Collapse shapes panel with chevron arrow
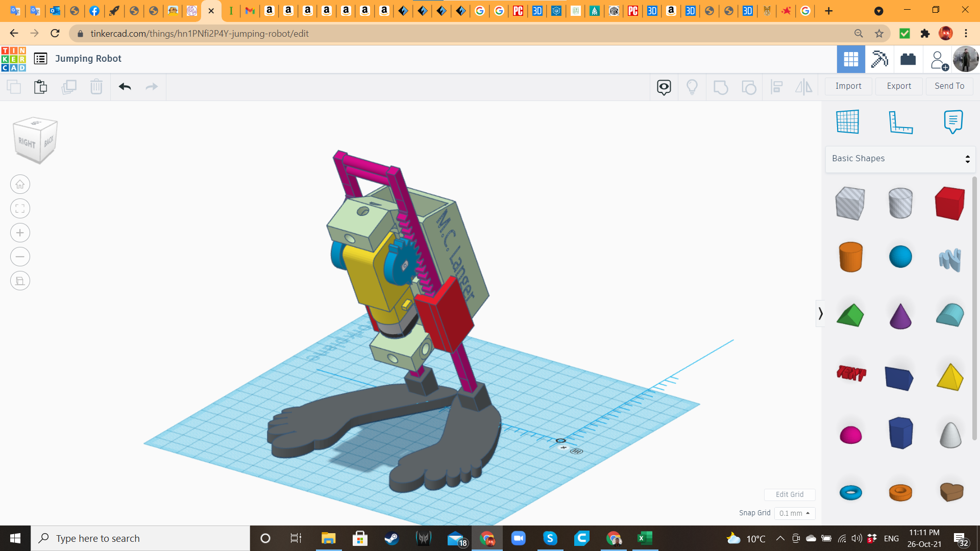This screenshot has height=551, width=980. [x=820, y=313]
